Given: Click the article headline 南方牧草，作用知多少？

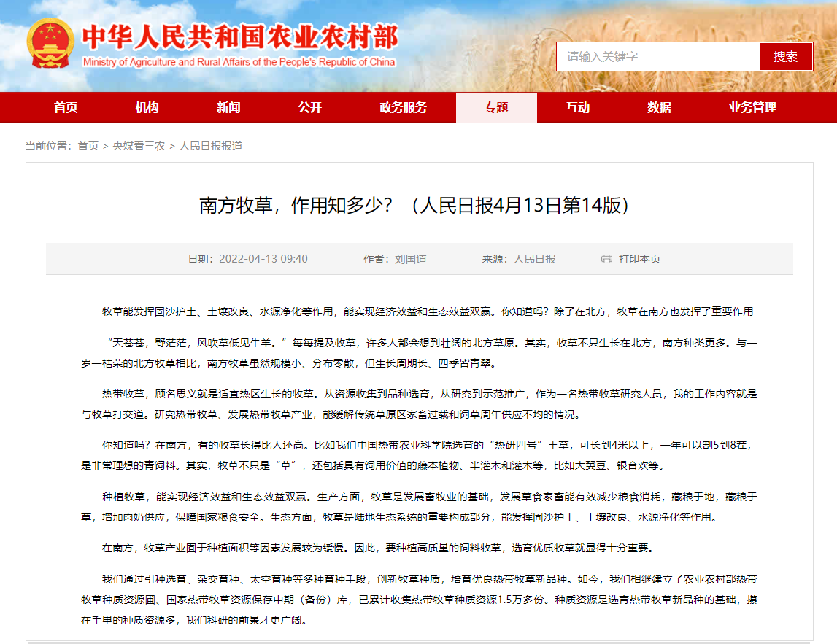Looking at the screenshot, I should (x=296, y=205).
